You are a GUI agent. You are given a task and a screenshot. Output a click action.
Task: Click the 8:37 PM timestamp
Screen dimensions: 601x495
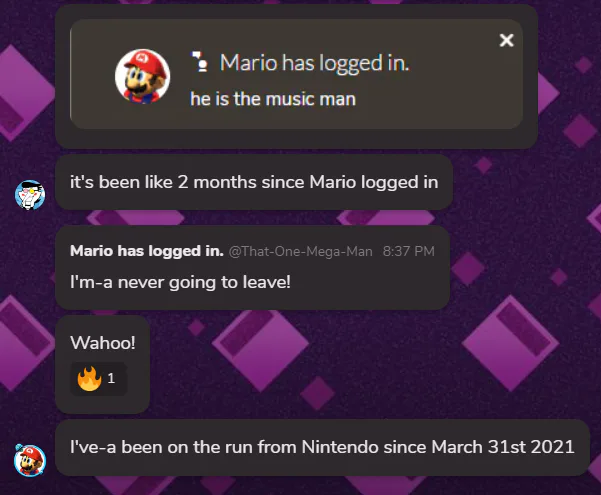tap(409, 252)
